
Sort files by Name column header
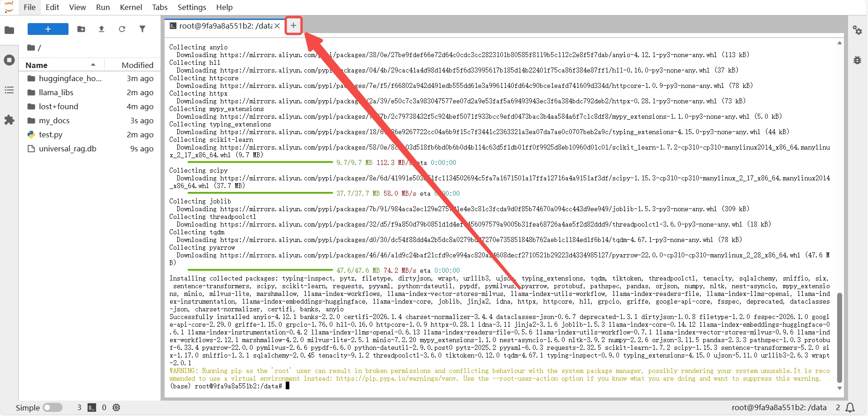[61, 65]
